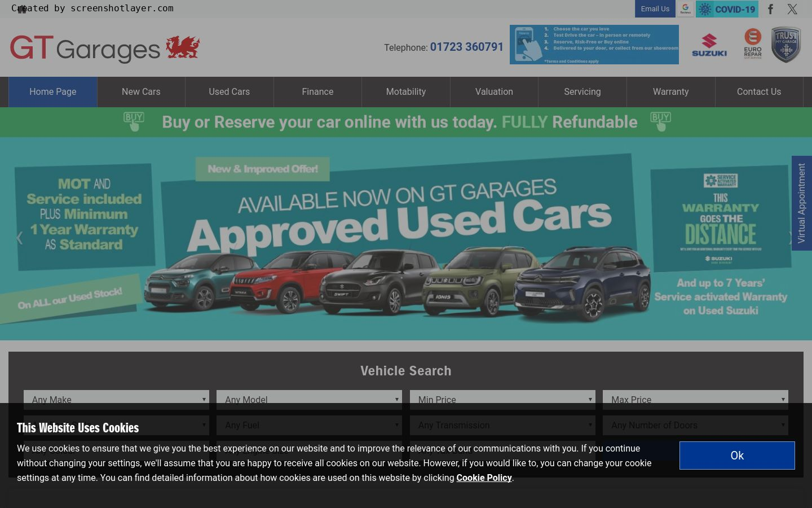Expand the Any Model dropdown
This screenshot has height=508, width=812.
[x=309, y=400]
